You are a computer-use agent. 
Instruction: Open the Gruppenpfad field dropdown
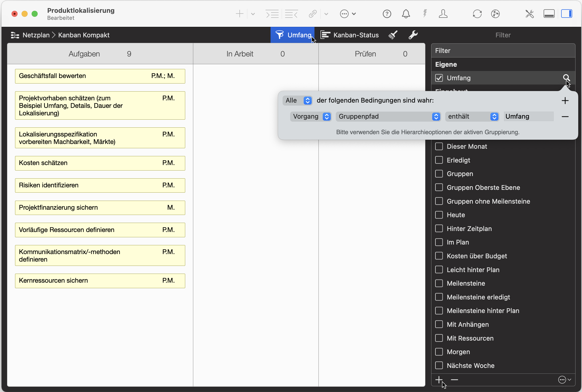coord(388,117)
